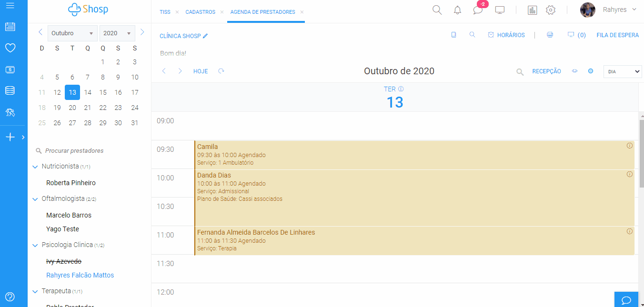644x307 pixels.
Task: Click the info icon next to TER
Action: (401, 89)
